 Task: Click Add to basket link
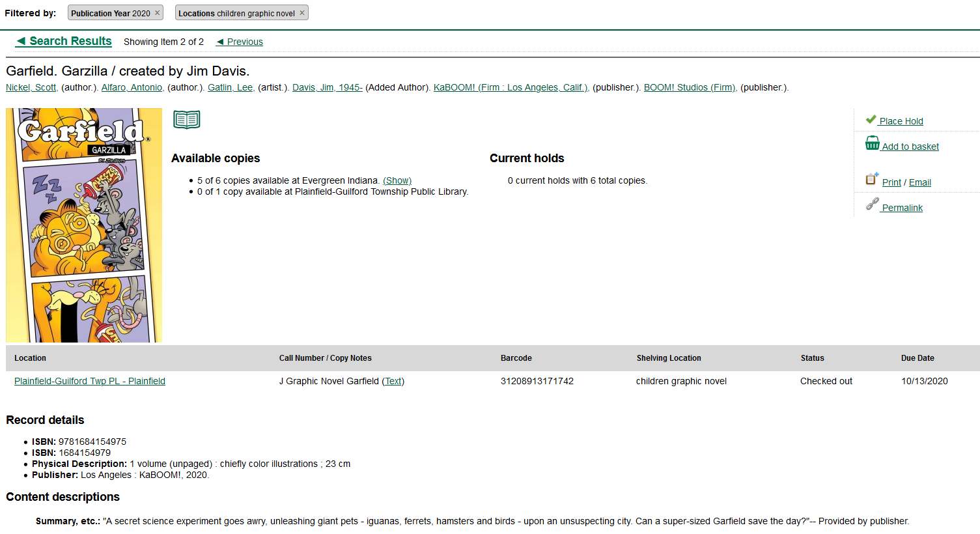910,147
